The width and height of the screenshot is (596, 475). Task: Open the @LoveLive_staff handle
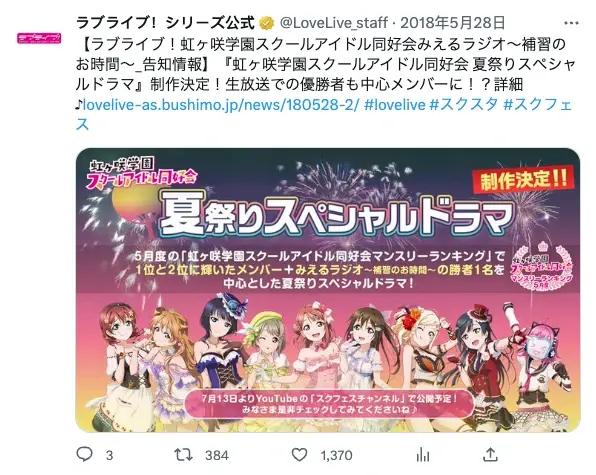(x=334, y=23)
